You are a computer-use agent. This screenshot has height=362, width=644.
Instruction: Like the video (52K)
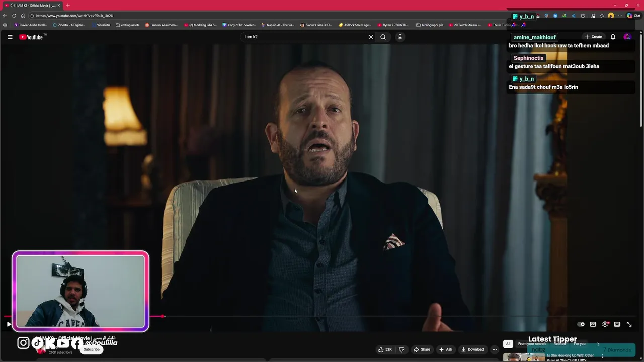[385, 349]
